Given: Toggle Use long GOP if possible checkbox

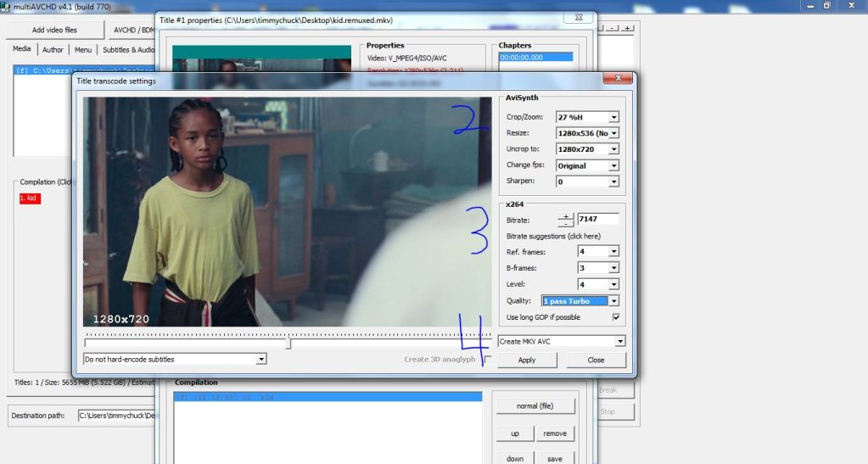Looking at the screenshot, I should pos(616,317).
